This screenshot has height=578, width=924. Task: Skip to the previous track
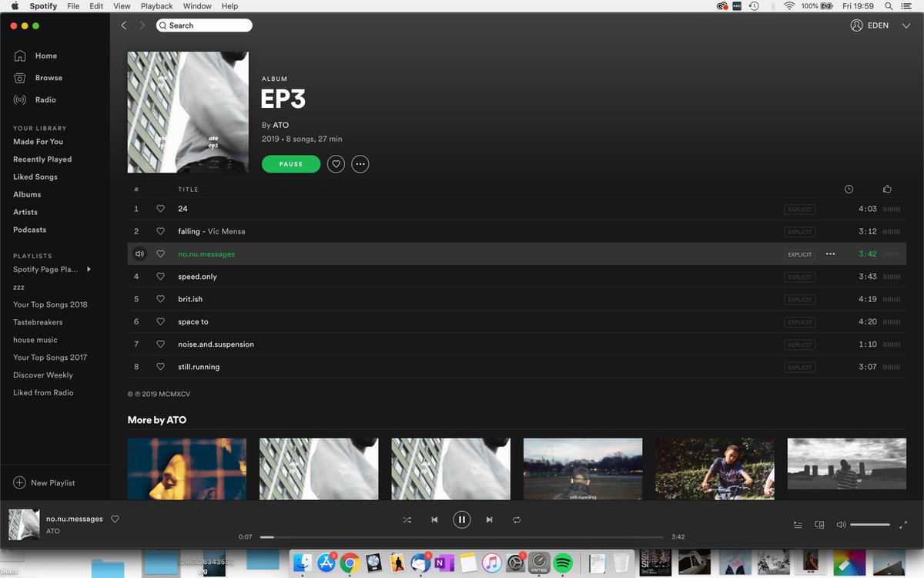coord(434,520)
